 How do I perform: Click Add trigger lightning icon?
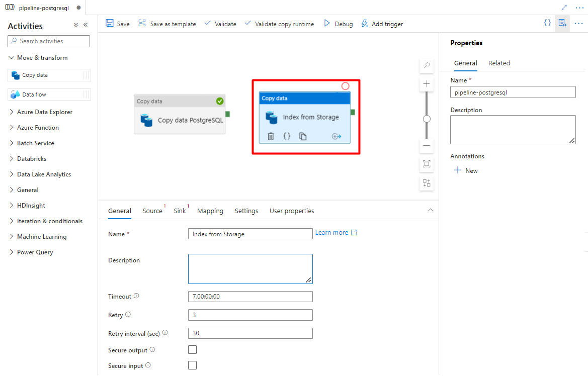pos(365,24)
